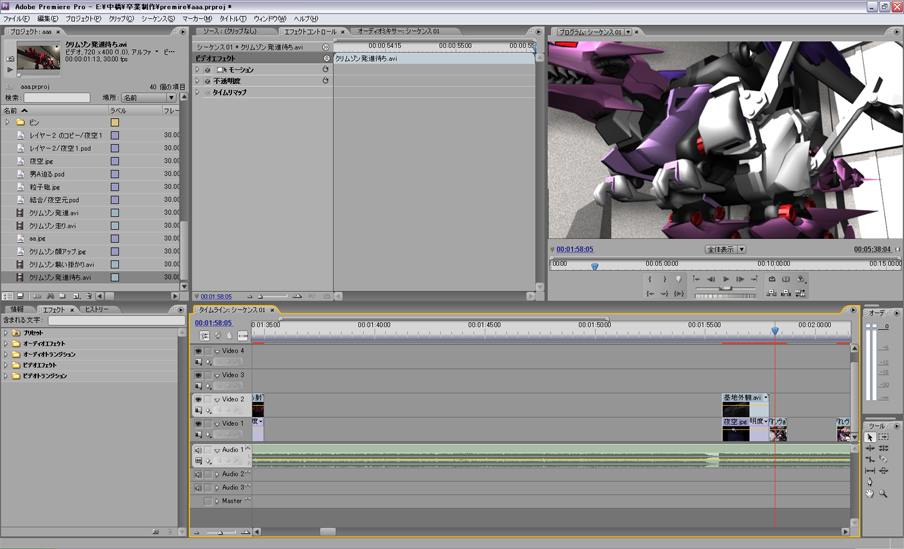Toggle Video 3 track eye visibility

coord(198,375)
